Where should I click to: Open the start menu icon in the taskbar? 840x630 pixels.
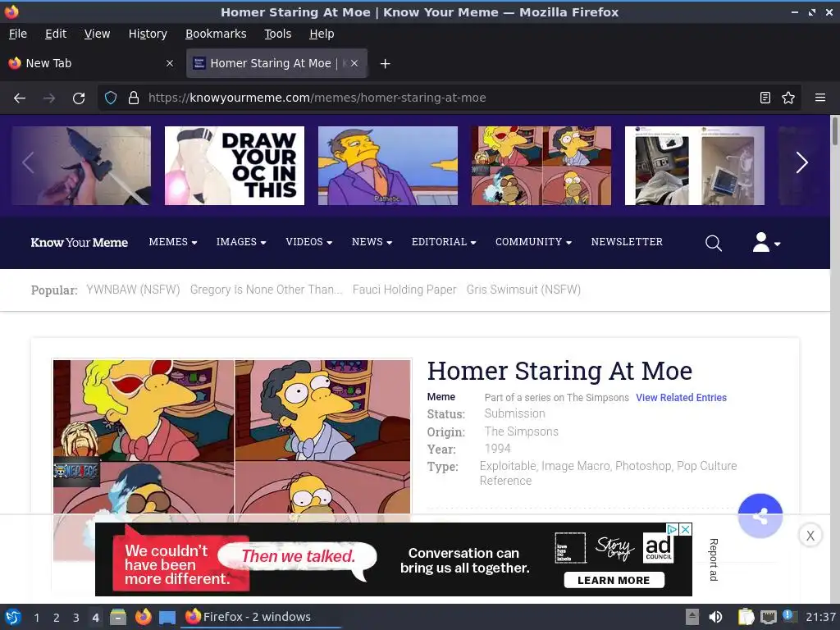point(12,617)
